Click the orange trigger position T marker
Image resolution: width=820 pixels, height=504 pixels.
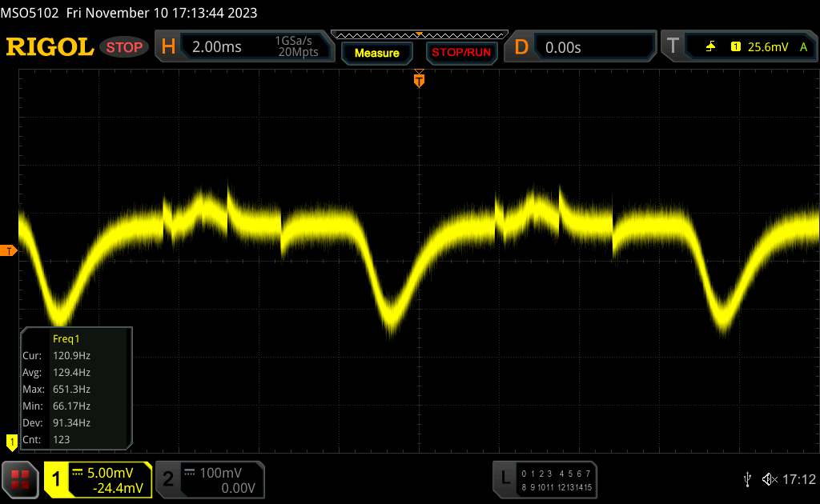(419, 80)
